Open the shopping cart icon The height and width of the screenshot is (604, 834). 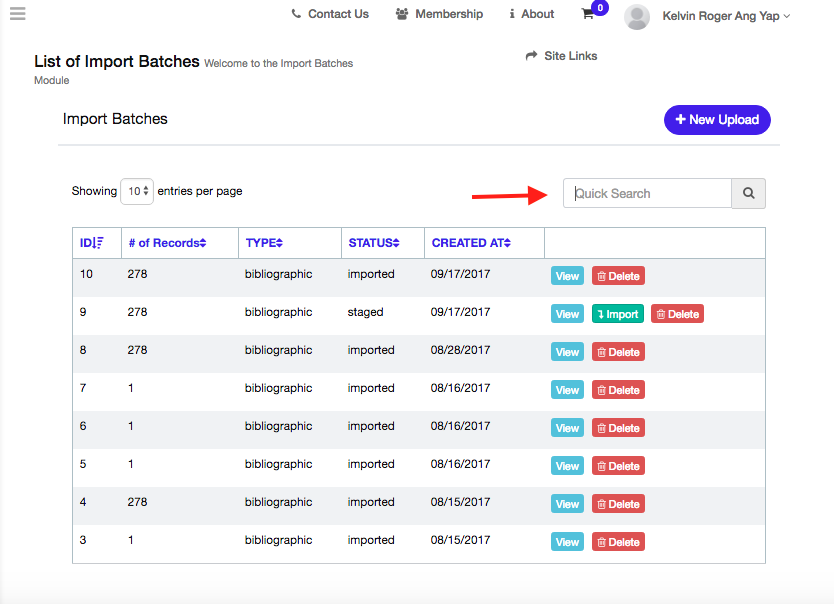pos(588,14)
